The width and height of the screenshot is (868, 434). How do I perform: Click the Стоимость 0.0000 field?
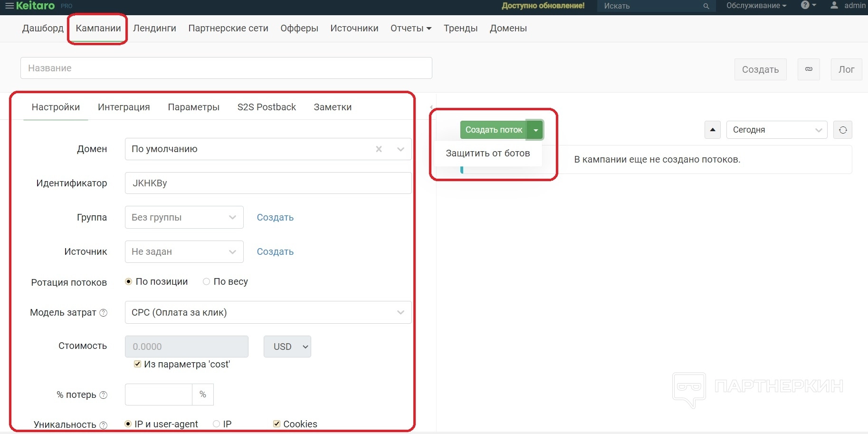coord(186,347)
